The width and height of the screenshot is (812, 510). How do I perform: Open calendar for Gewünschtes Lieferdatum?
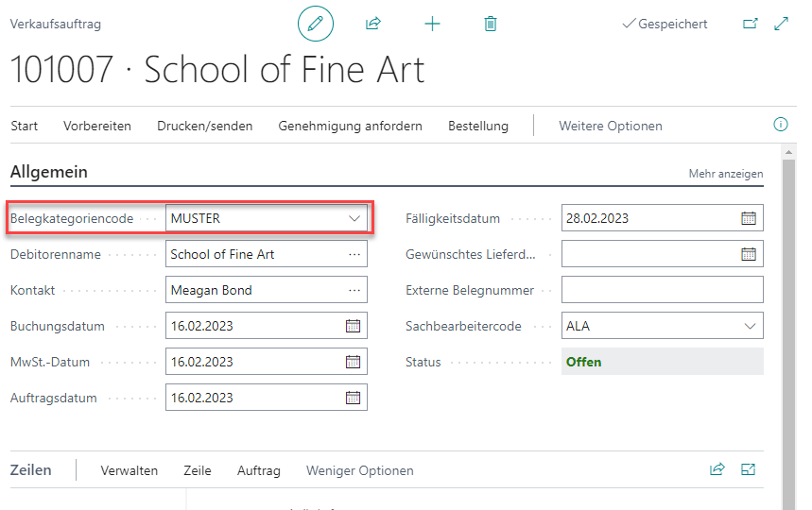[749, 254]
